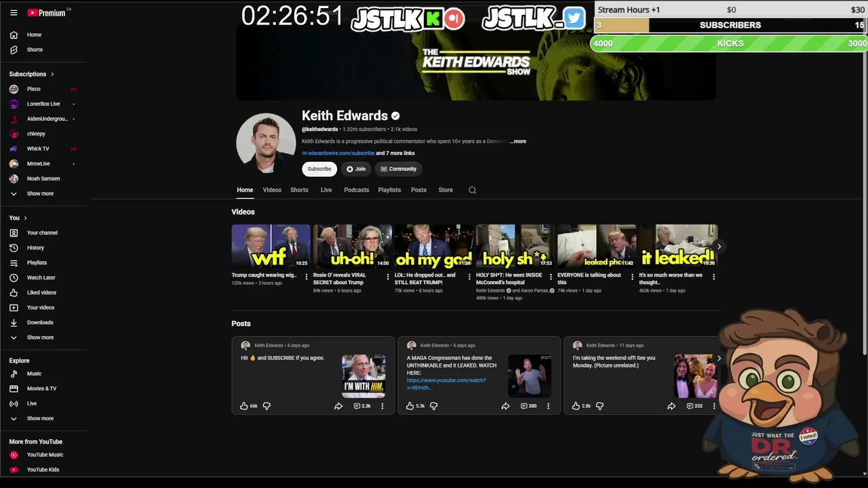The image size is (868, 488).
Task: Open Music under Explore
Action: tap(34, 373)
